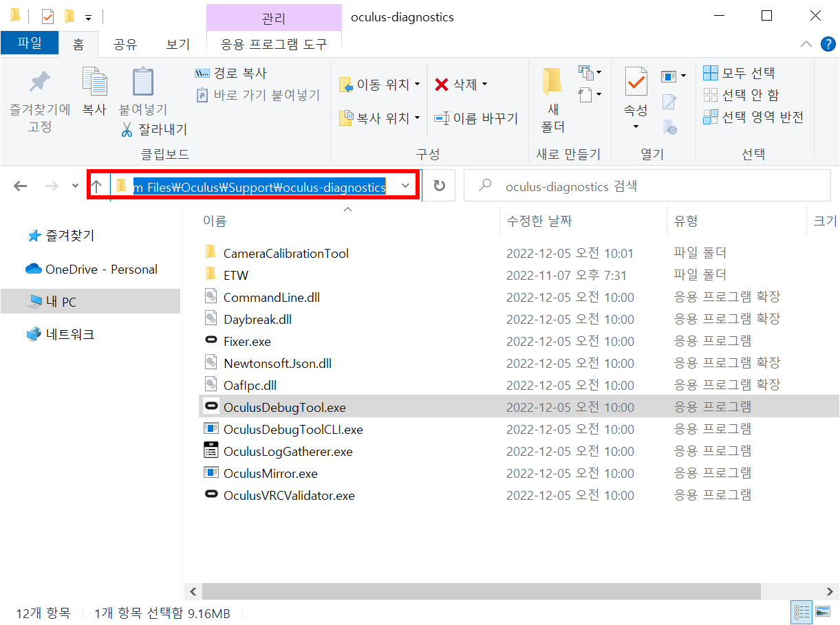Select Fixer.exe file
Screen dimensions: 840x625
pos(247,341)
